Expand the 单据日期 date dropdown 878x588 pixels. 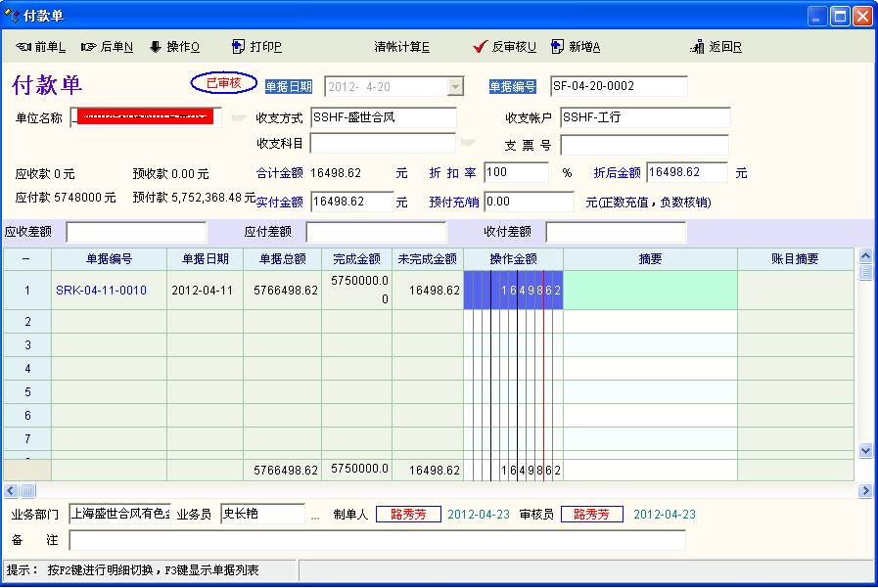click(x=454, y=86)
